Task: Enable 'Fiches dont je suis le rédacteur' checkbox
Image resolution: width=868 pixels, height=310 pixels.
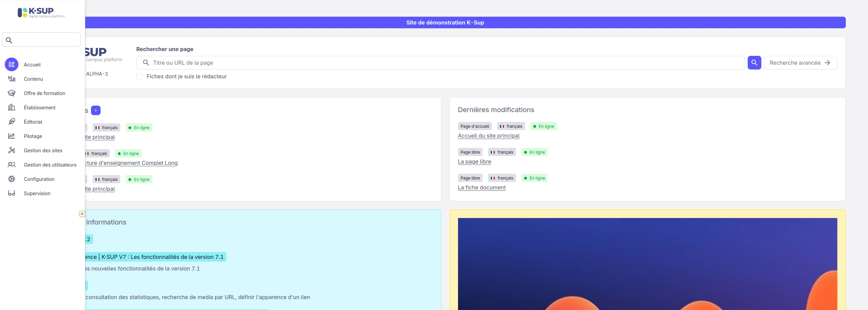Action: 139,76
